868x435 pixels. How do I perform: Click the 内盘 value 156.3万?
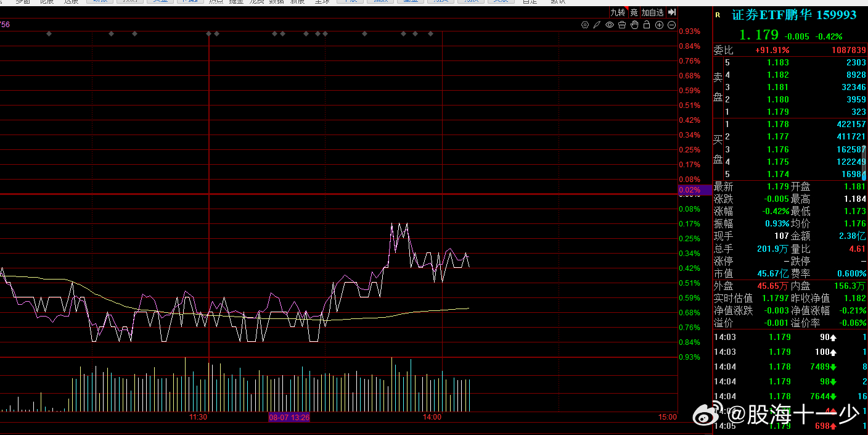pos(851,286)
